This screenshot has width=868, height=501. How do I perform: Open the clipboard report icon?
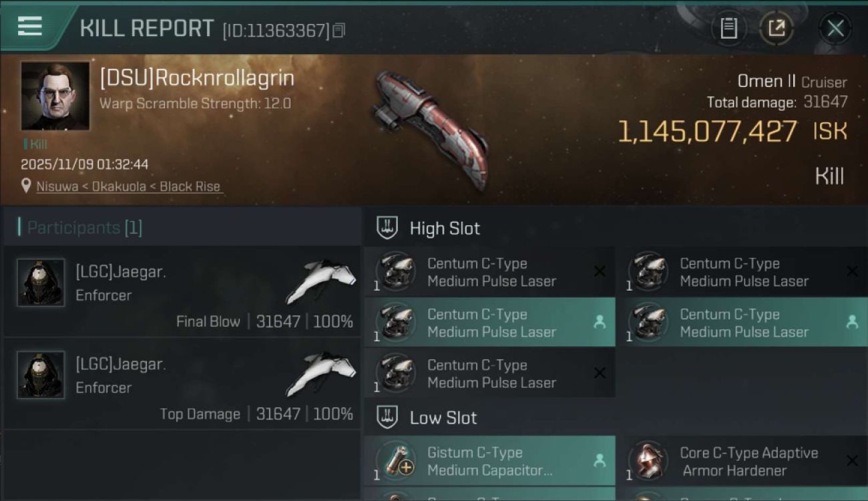pos(728,28)
